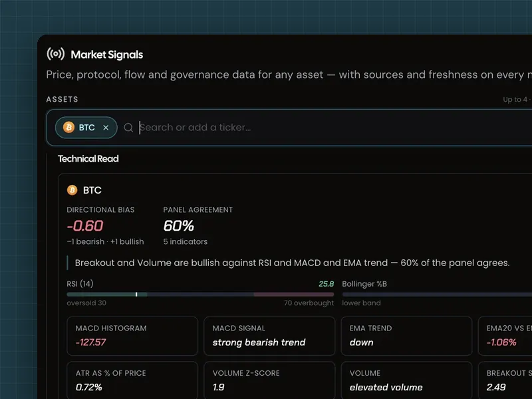Click the Bollinger %B gauge bar

437,295
